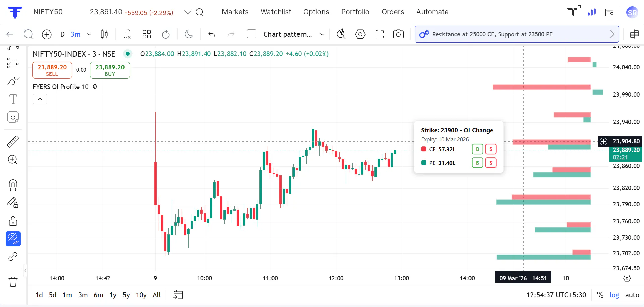Screen dimensions: 644x307
Task: Select the 5d time range
Action: click(53, 295)
